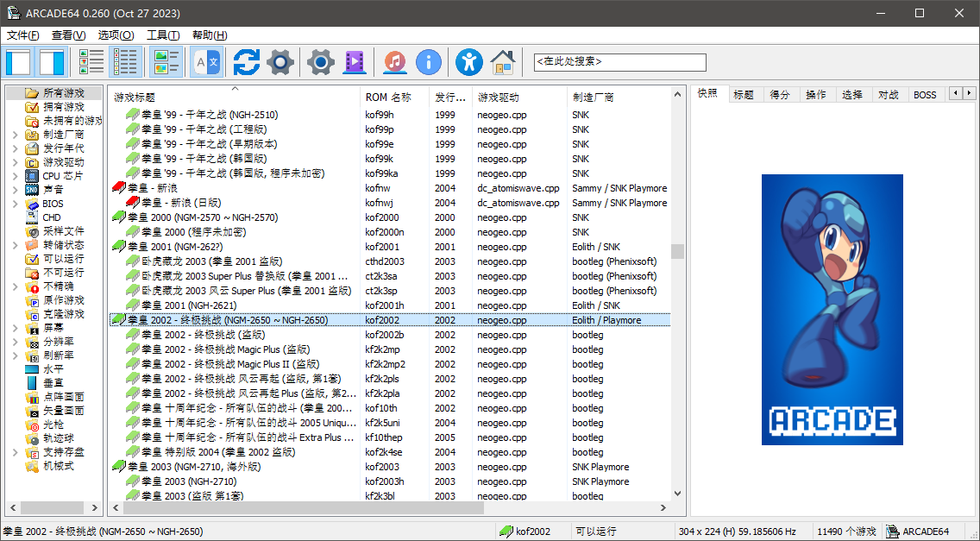This screenshot has height=541, width=980.
Task: Click the game list horizontal scrollbar thumb
Action: (x=303, y=507)
